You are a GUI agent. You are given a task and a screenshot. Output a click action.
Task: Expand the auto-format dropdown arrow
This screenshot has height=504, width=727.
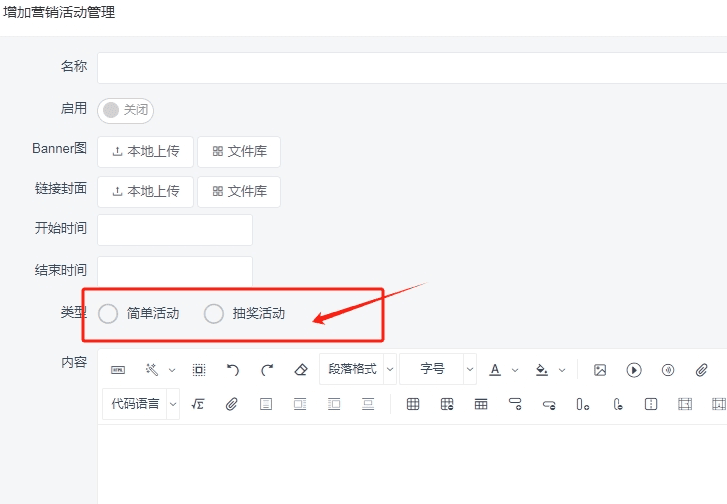(x=172, y=370)
